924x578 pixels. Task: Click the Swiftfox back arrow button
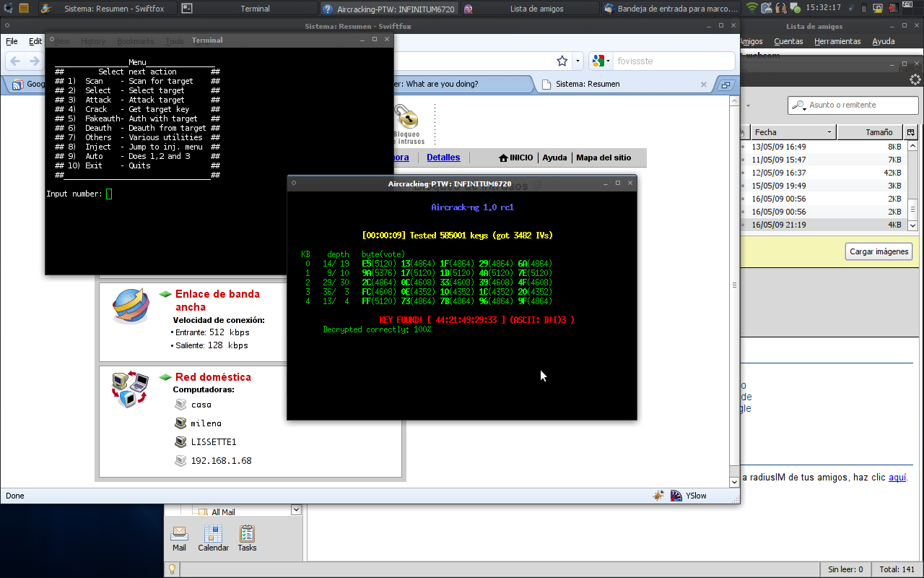15,61
